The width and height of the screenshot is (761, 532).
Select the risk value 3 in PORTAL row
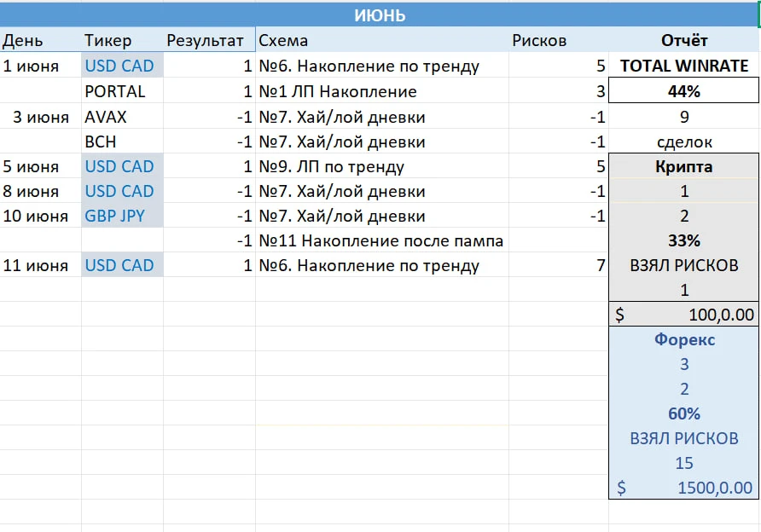click(x=558, y=91)
